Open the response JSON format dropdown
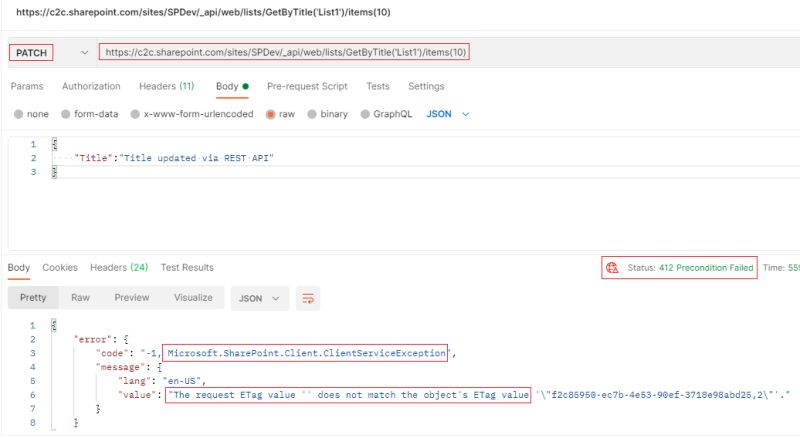This screenshot has width=800, height=438. click(260, 299)
